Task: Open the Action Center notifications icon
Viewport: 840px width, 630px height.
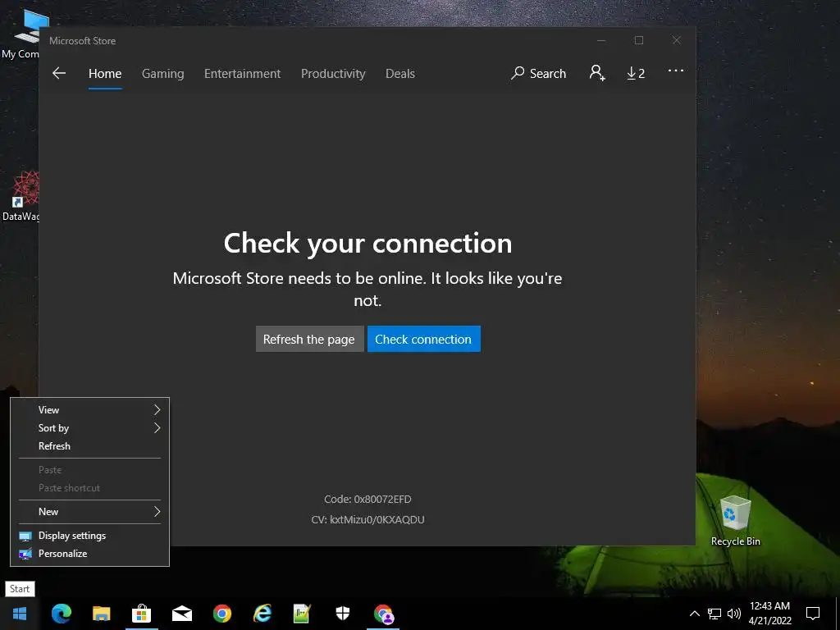Action: tap(813, 614)
